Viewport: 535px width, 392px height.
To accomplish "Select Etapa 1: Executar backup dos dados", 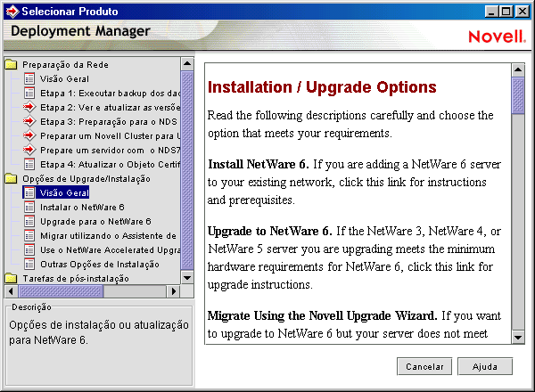I will coord(111,93).
